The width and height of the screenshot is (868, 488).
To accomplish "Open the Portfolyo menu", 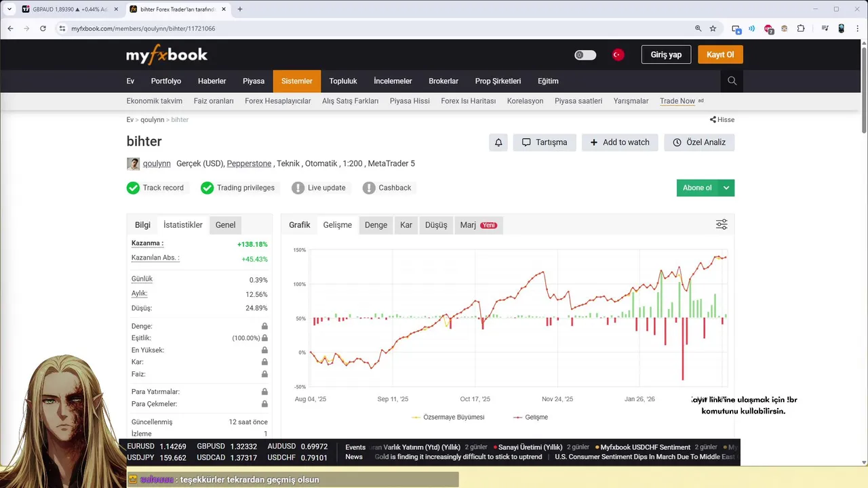I will pyautogui.click(x=166, y=81).
